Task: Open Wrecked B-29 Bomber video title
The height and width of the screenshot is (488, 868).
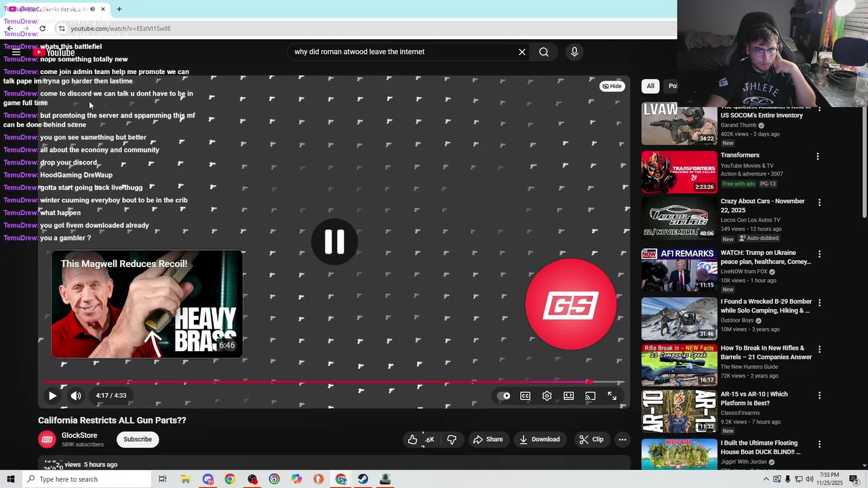Action: coord(766,306)
